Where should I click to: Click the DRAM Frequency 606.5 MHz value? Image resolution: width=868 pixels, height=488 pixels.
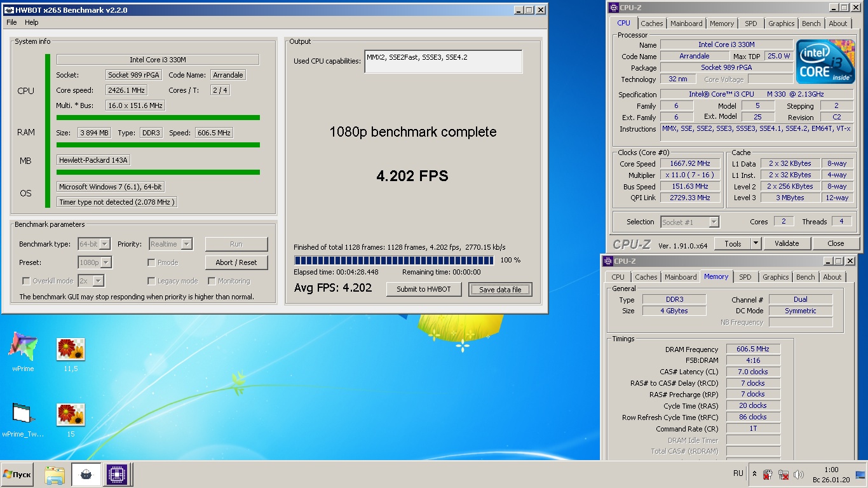click(x=753, y=349)
